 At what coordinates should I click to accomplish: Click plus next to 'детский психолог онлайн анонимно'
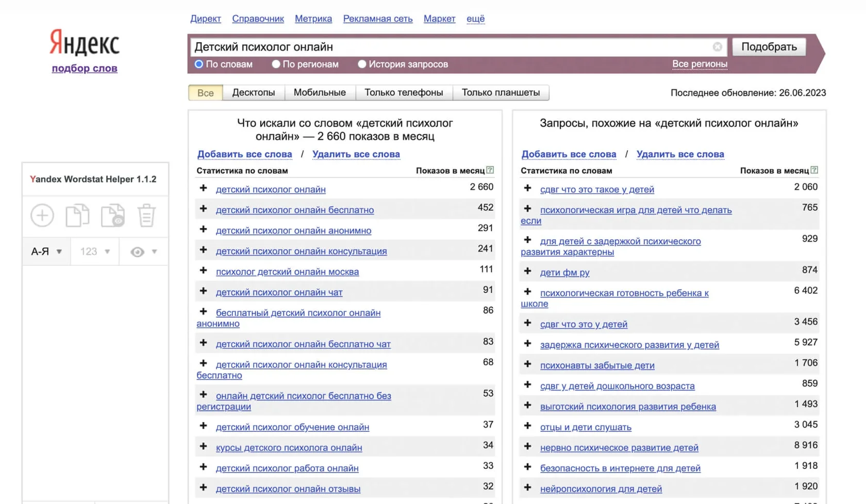[204, 230]
